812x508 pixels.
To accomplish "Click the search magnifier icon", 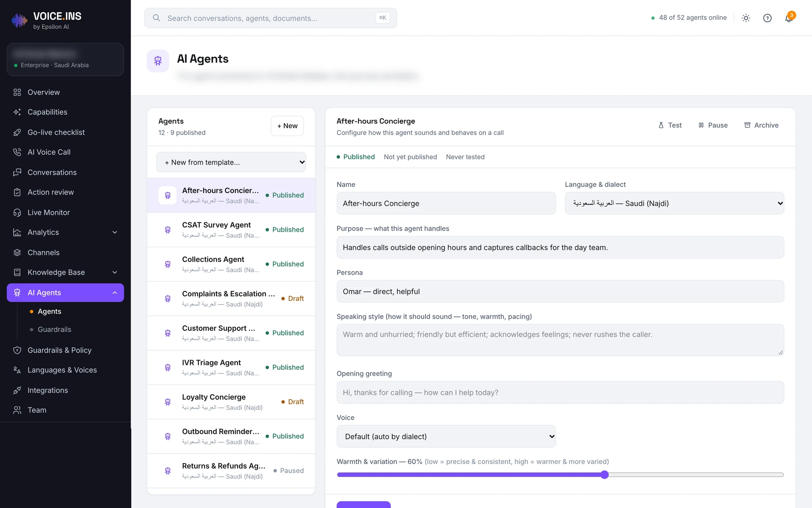I will click(x=156, y=18).
